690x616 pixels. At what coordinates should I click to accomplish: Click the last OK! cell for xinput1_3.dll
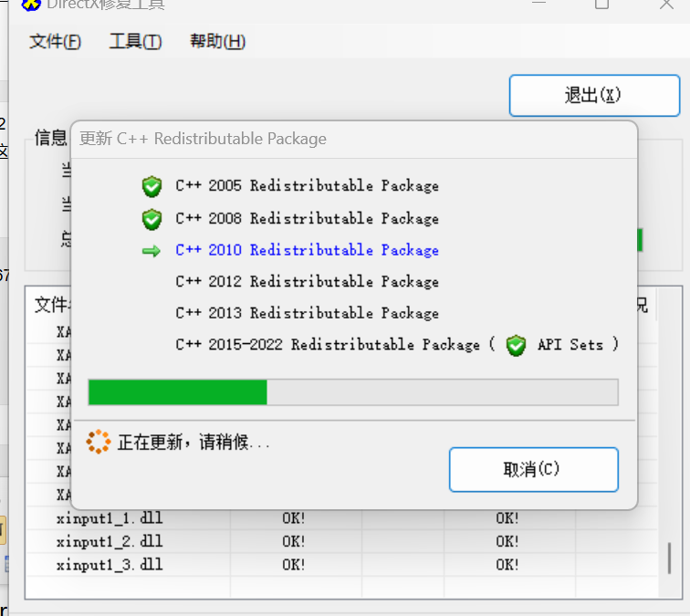click(x=507, y=565)
